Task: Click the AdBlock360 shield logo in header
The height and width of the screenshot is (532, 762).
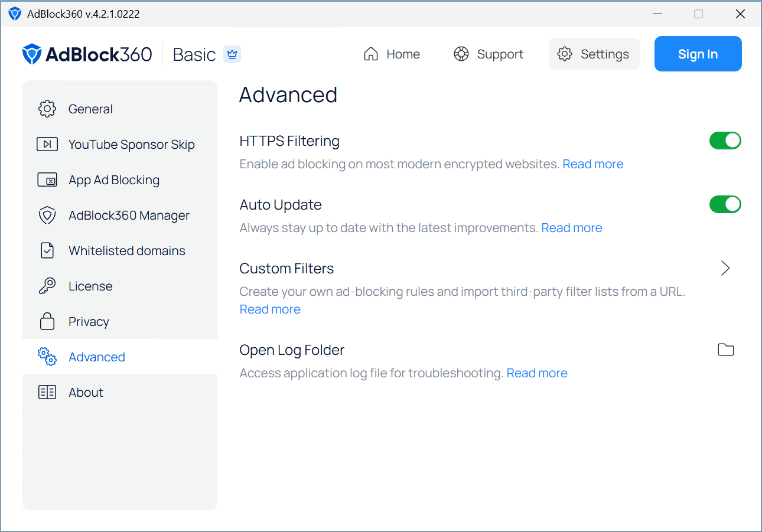Action: pyautogui.click(x=32, y=54)
